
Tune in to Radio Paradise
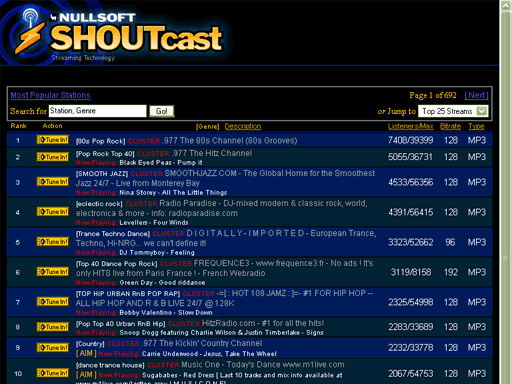53,212
